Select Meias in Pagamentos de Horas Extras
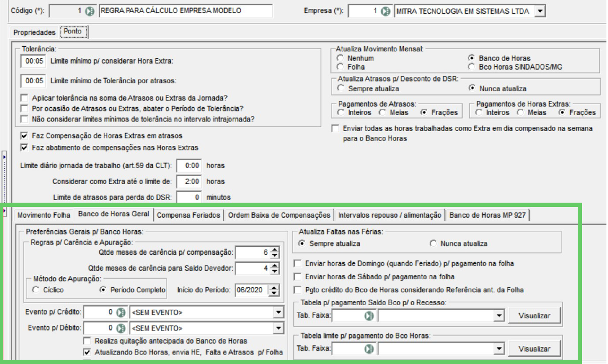Screen dimensions: 608x364 (x=520, y=112)
